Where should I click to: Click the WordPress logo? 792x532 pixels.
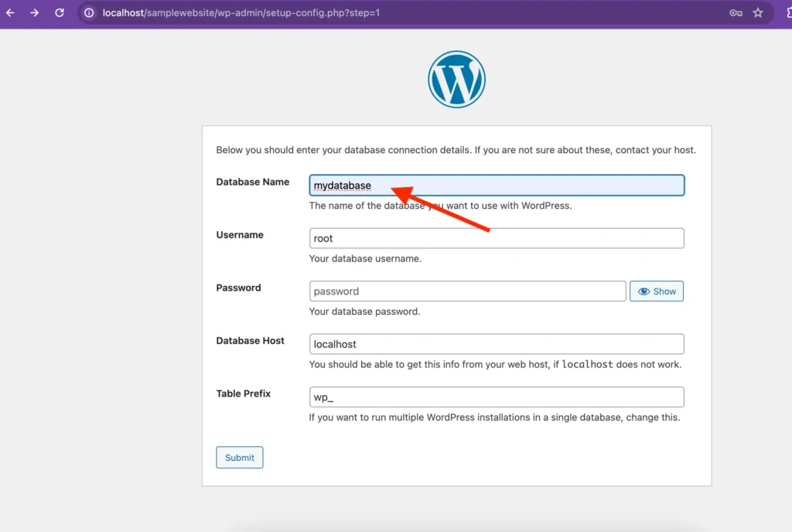456,79
